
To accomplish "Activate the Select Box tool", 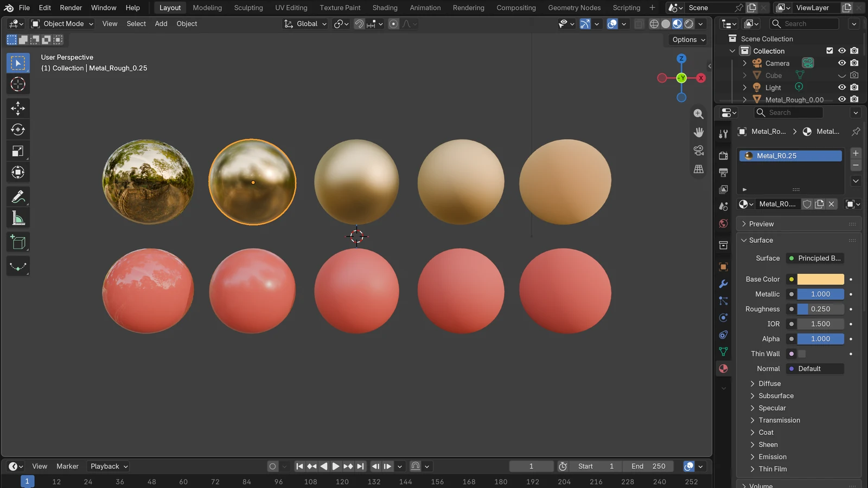I will click(x=18, y=63).
